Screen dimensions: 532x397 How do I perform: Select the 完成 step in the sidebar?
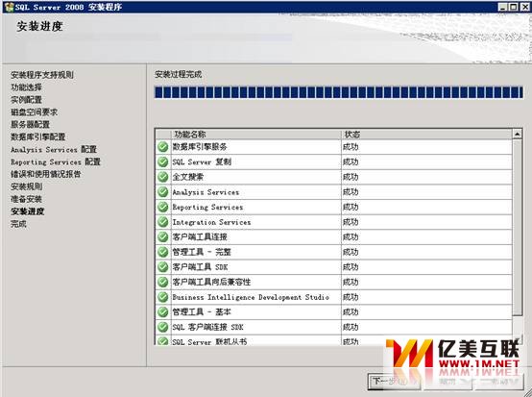(x=18, y=224)
